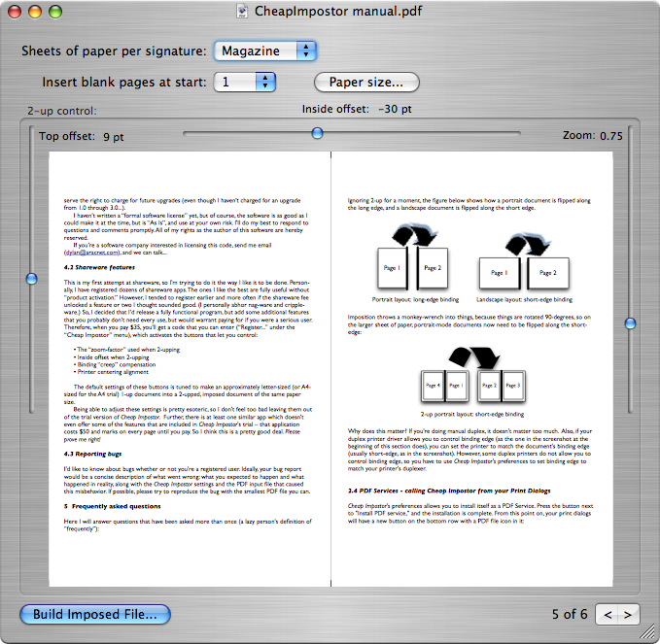Viewport: 660px width, 644px height.
Task: Click the PDF document icon in title bar
Action: 245,13
